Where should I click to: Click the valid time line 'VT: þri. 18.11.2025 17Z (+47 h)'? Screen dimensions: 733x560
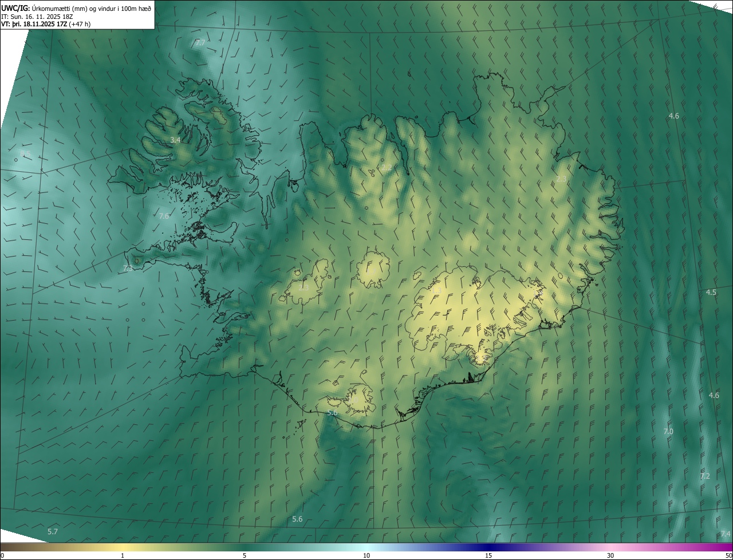(46, 24)
